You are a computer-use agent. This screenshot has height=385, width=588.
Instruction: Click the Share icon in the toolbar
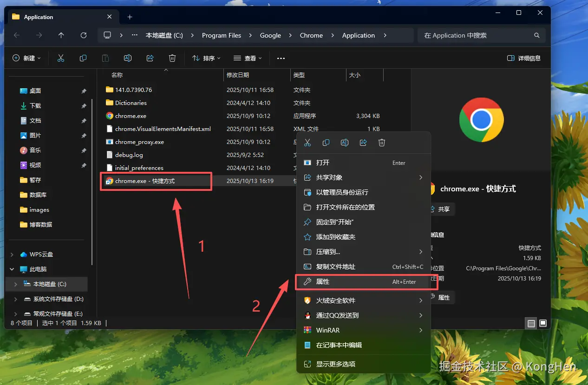(x=150, y=58)
